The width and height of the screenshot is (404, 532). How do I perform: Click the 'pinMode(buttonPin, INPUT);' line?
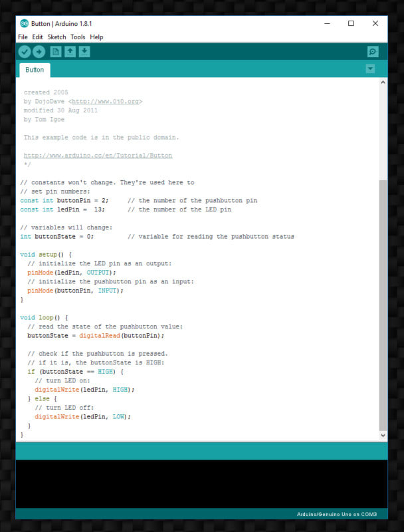(x=75, y=291)
